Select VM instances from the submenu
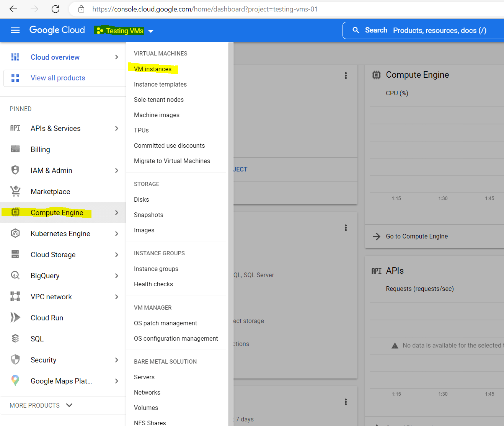504x426 pixels. click(153, 69)
